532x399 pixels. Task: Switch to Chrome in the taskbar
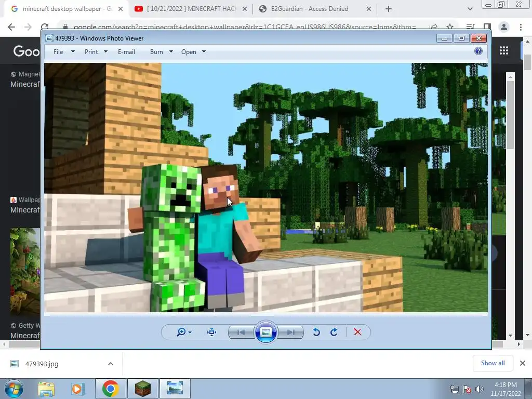tap(110, 389)
